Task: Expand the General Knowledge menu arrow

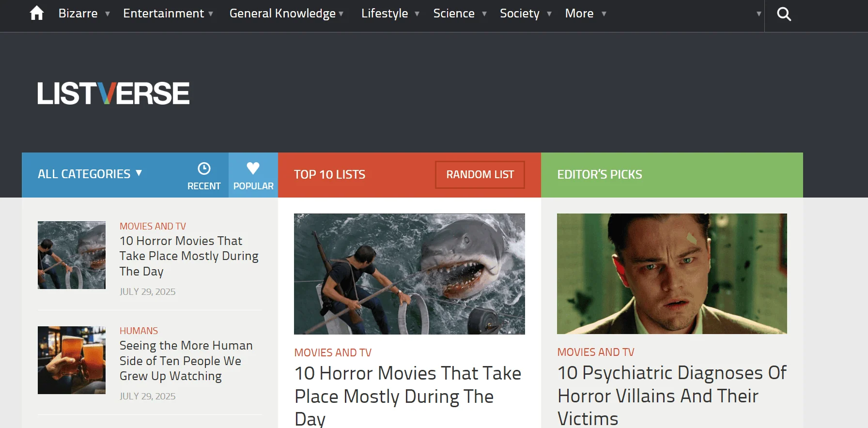Action: tap(341, 14)
